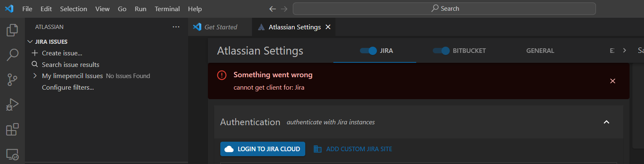Open the Search view in activity bar
Viewport: 644px width, 164px height.
(12, 55)
